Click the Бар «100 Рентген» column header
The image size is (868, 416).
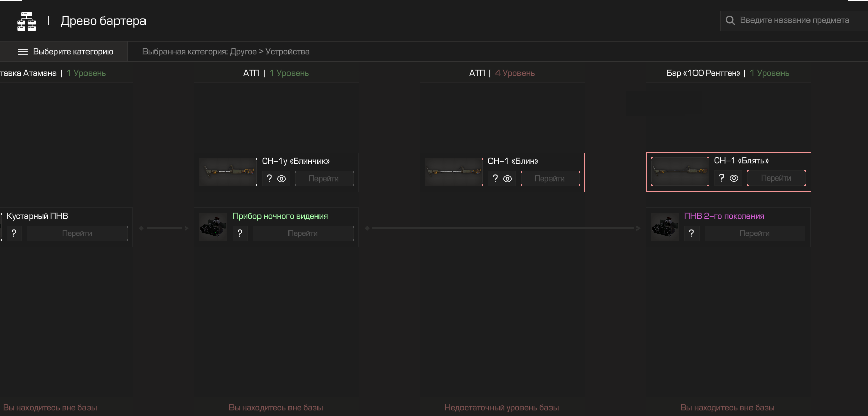coord(728,73)
